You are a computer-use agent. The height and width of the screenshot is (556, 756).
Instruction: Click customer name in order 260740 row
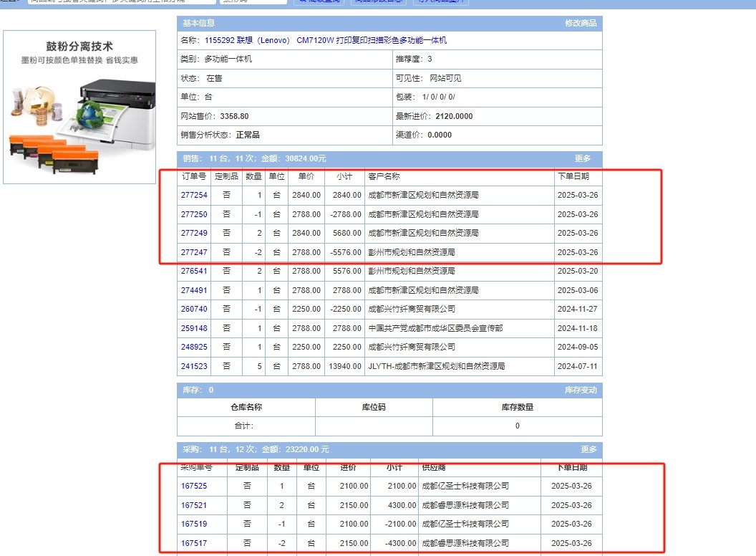coord(412,309)
